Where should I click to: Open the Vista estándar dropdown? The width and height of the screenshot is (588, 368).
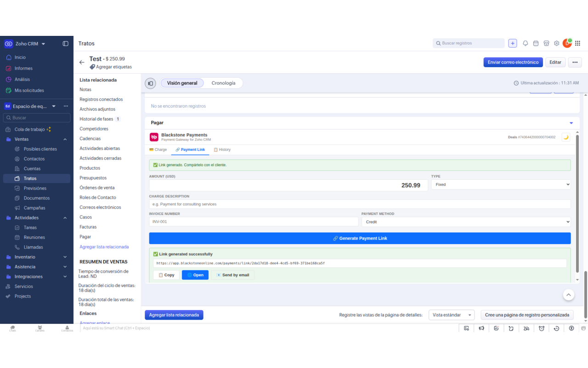[452, 315]
